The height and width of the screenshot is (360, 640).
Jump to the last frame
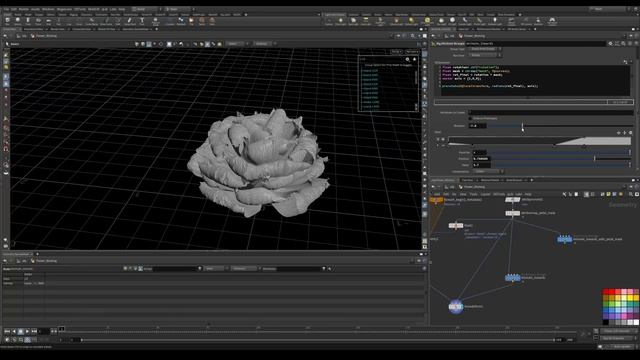pyautogui.click(x=34, y=331)
